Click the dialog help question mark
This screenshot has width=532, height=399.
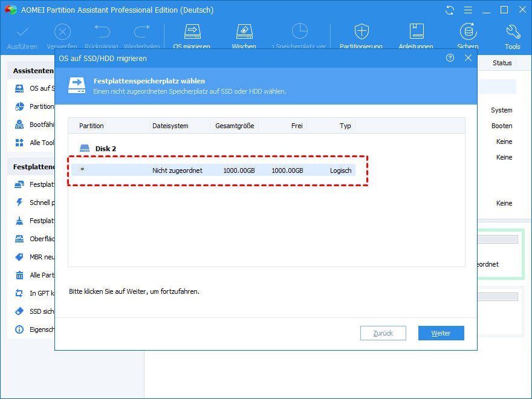[x=450, y=58]
